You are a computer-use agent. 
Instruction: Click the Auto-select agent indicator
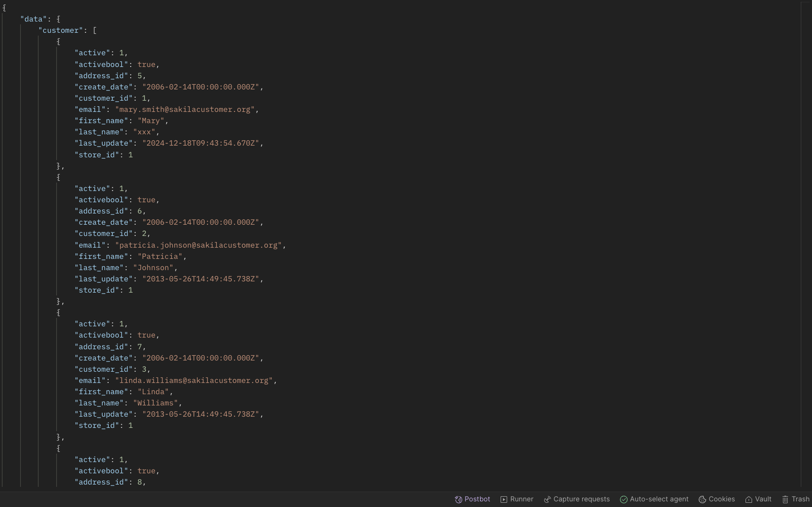click(x=654, y=499)
